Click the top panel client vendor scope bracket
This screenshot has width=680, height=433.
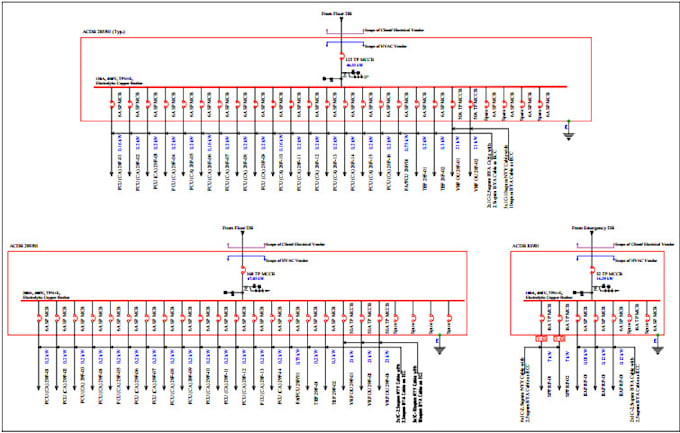coord(345,31)
